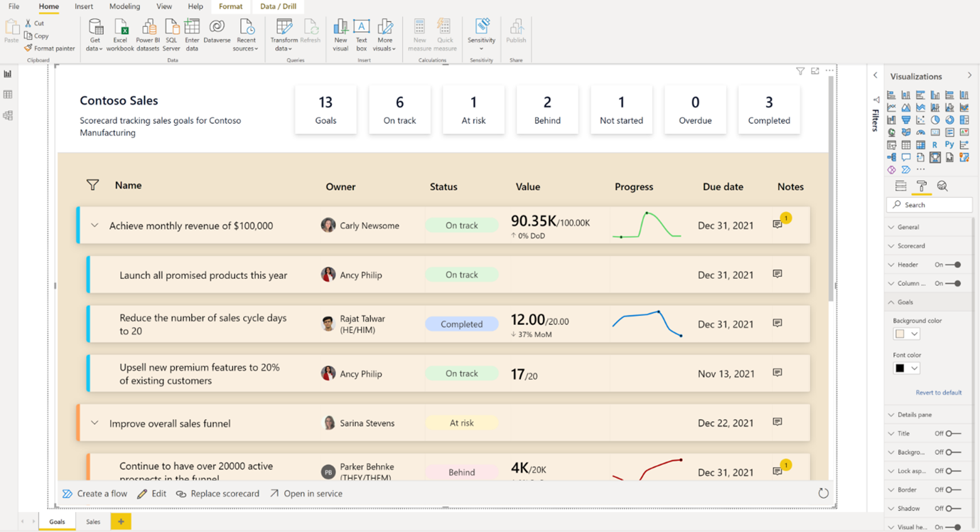980x532 pixels.
Task: Click the Edit scorecard button
Action: point(151,494)
